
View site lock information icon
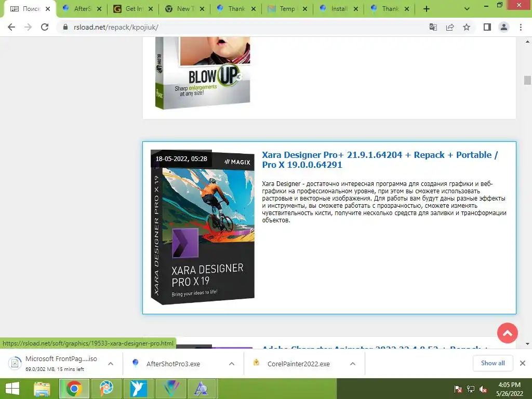(x=65, y=27)
